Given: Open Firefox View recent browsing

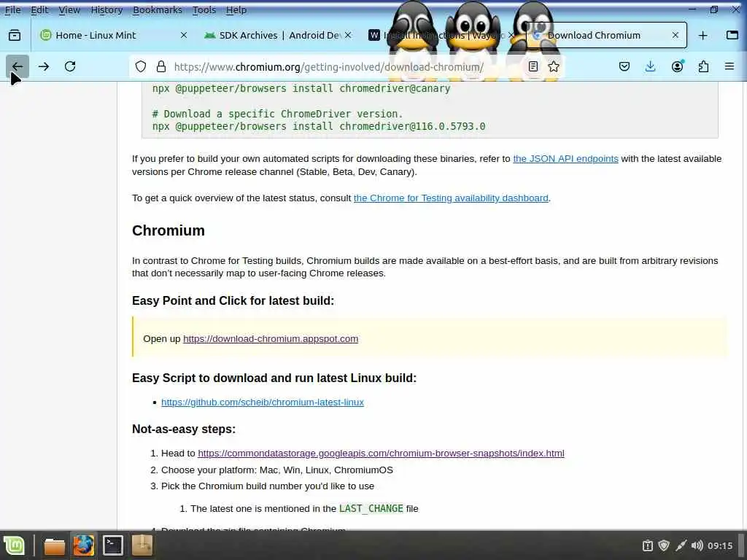Looking at the screenshot, I should 15,35.
